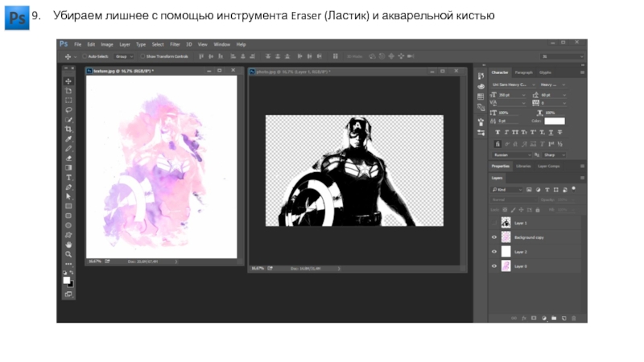
Task: Switch to the Layer Comps tab
Action: (549, 167)
